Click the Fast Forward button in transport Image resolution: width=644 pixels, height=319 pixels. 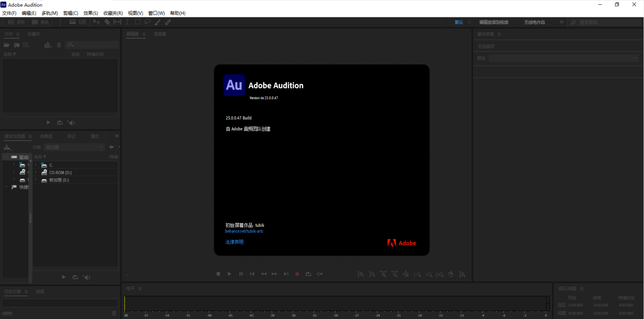[275, 274]
